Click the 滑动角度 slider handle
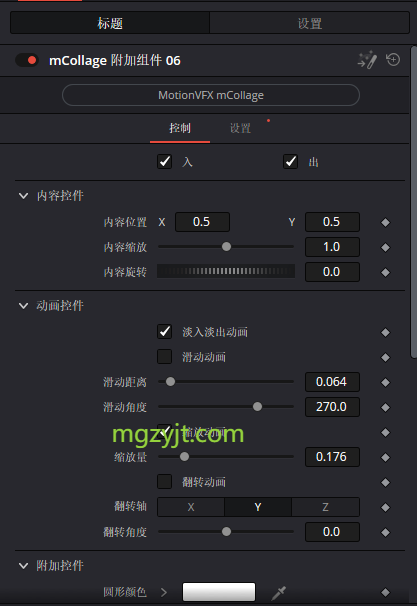The width and height of the screenshot is (417, 606). pyautogui.click(x=257, y=407)
